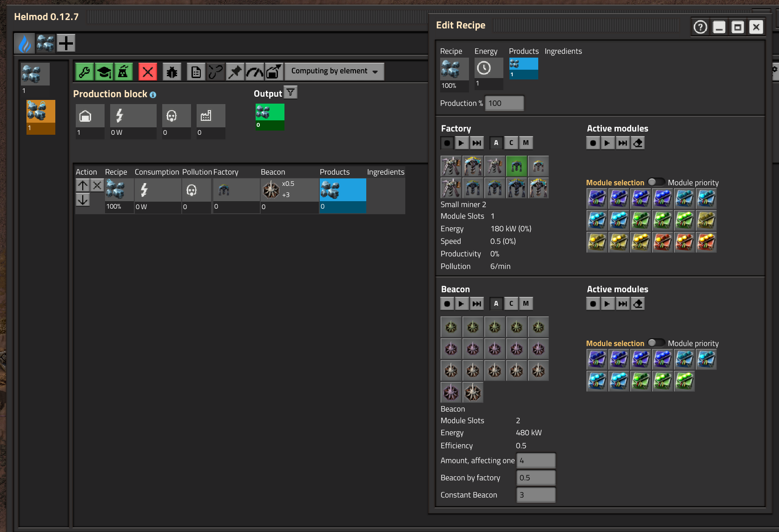Move recipe row down with arrow
779x532 pixels.
(x=83, y=200)
